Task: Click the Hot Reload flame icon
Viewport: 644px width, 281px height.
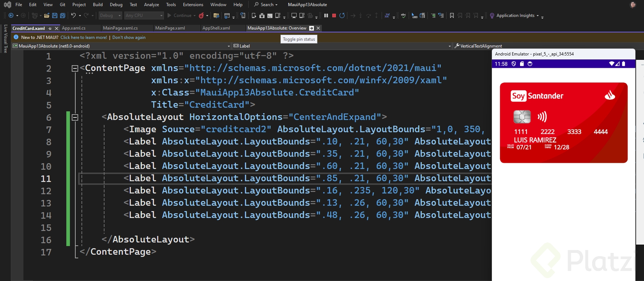Action: tap(201, 15)
